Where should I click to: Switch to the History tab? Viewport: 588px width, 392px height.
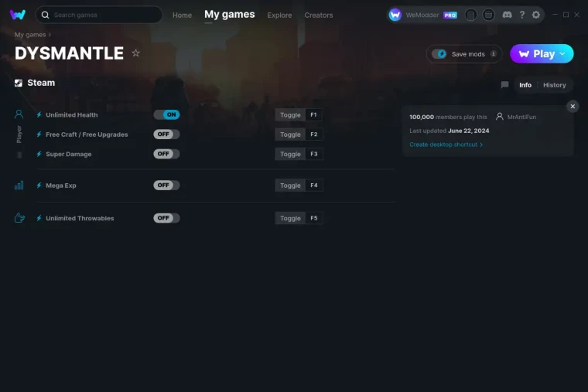(554, 85)
